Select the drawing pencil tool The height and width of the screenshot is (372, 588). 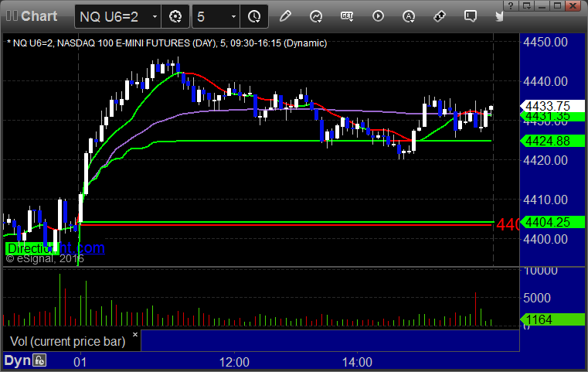(x=285, y=16)
